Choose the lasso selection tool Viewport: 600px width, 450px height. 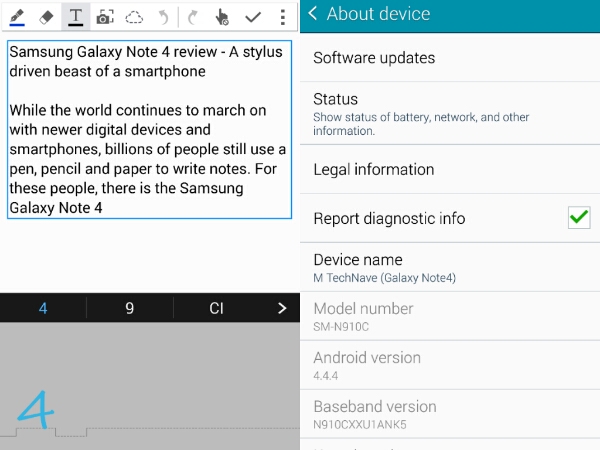click(134, 17)
